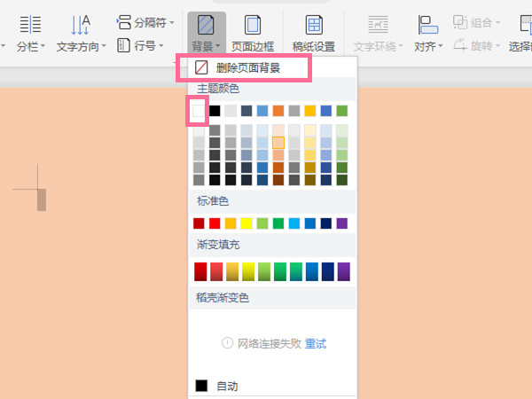Choose the yellow gradient in 渐变填充
532x399 pixels.
[247, 272]
